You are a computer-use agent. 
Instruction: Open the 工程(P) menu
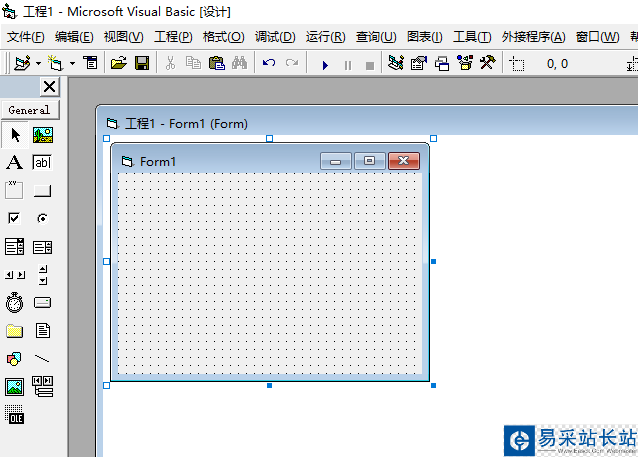tap(173, 37)
